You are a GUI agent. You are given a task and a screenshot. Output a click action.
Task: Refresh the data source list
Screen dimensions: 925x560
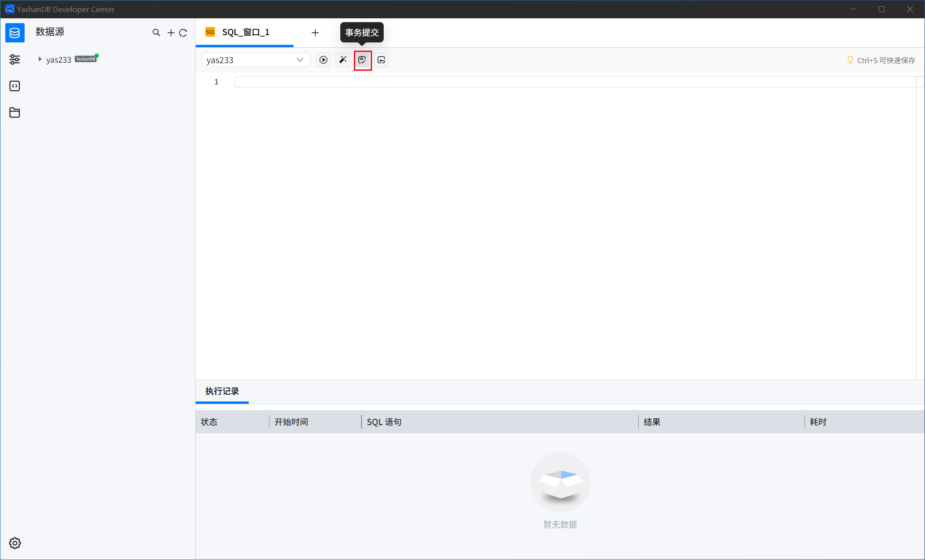click(183, 33)
